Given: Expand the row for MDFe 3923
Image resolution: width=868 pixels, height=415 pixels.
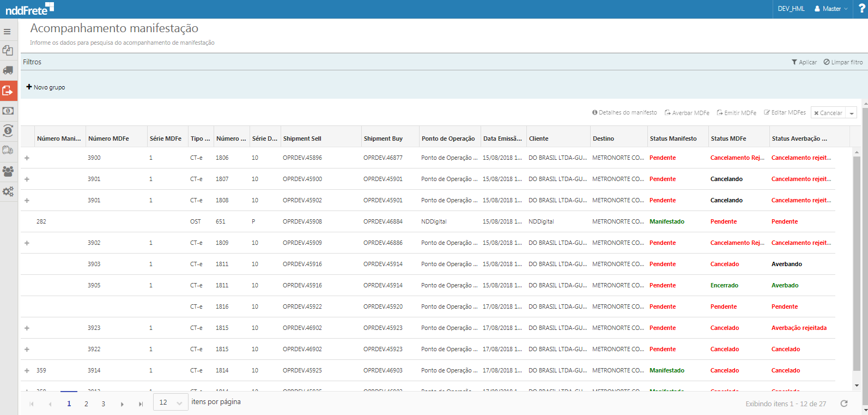Looking at the screenshot, I should (27, 328).
